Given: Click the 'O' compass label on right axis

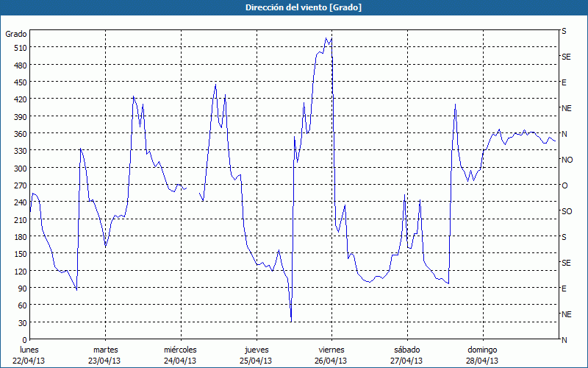Looking at the screenshot, I should 564,185.
